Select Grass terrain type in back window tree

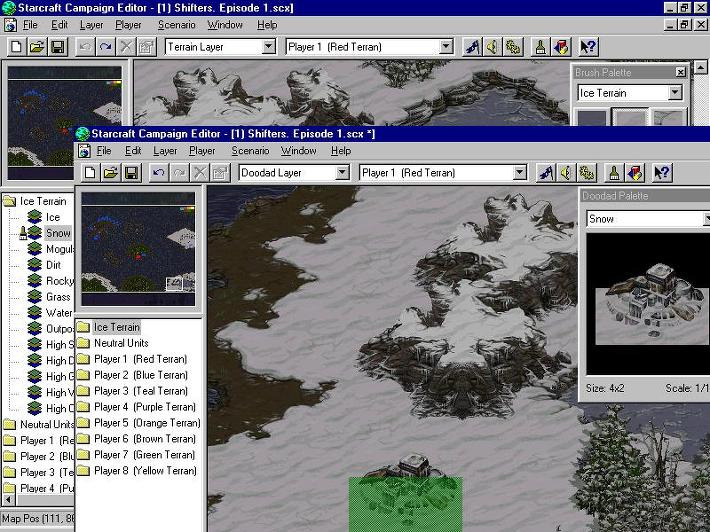click(58, 297)
